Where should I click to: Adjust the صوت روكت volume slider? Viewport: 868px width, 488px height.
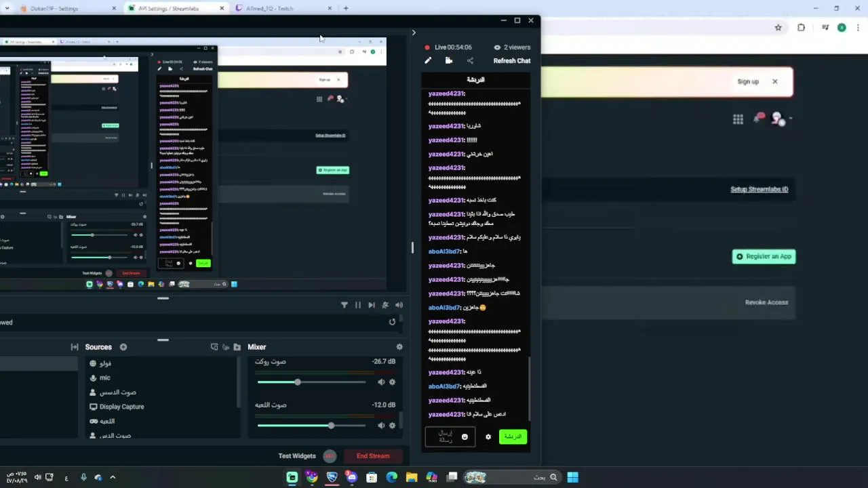[311, 382]
